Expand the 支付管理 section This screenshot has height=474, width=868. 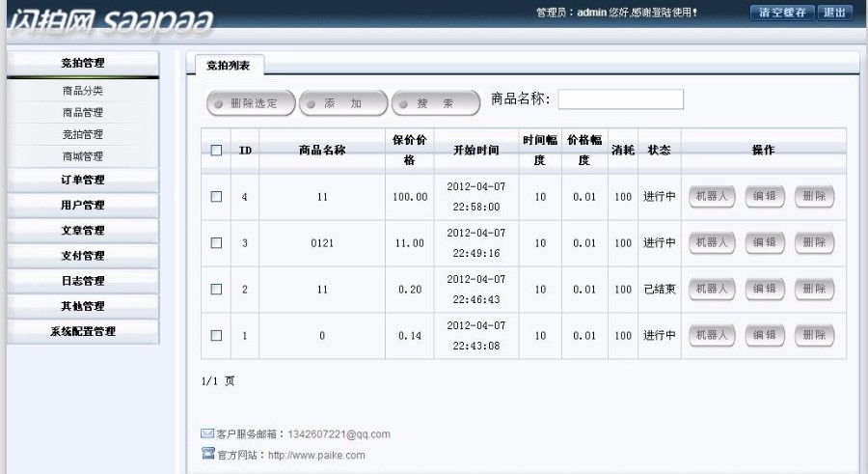83,256
